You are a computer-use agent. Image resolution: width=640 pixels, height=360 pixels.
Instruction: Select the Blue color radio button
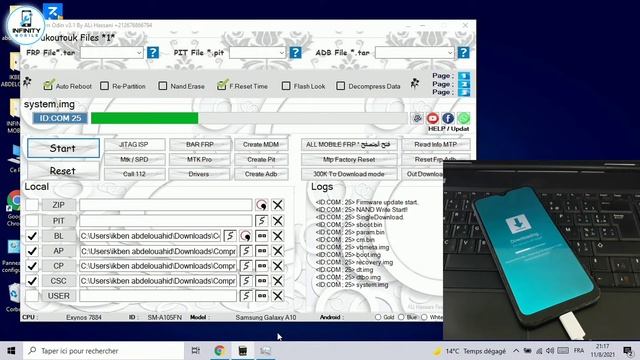(x=401, y=317)
